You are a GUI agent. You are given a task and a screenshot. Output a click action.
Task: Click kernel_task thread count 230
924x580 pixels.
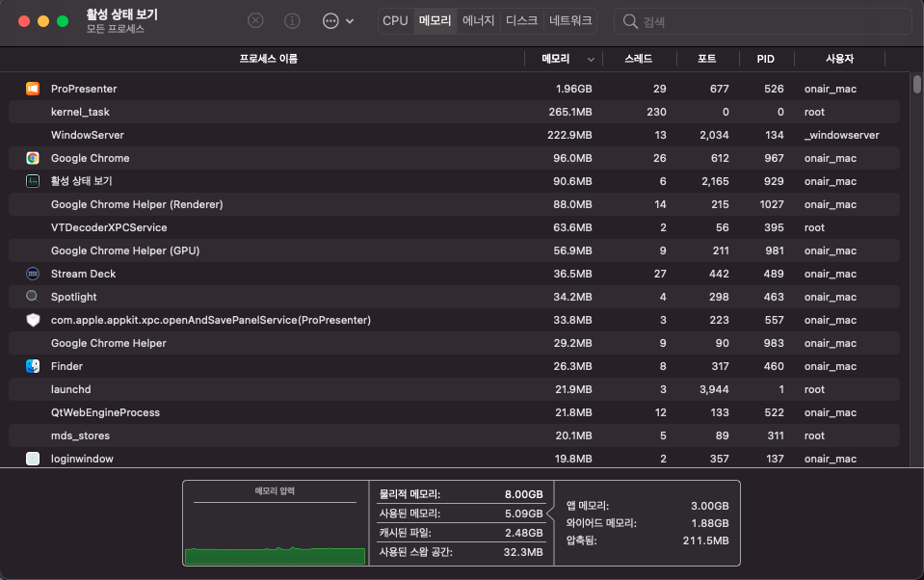(x=656, y=112)
